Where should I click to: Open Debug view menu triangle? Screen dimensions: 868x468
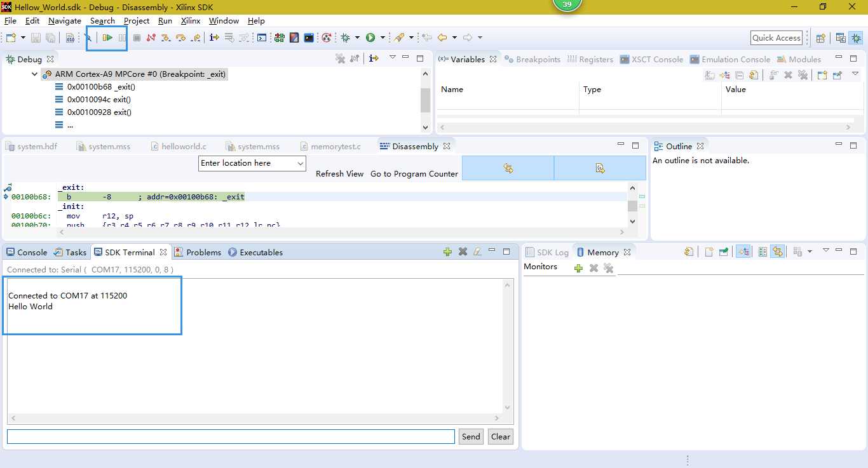point(393,58)
